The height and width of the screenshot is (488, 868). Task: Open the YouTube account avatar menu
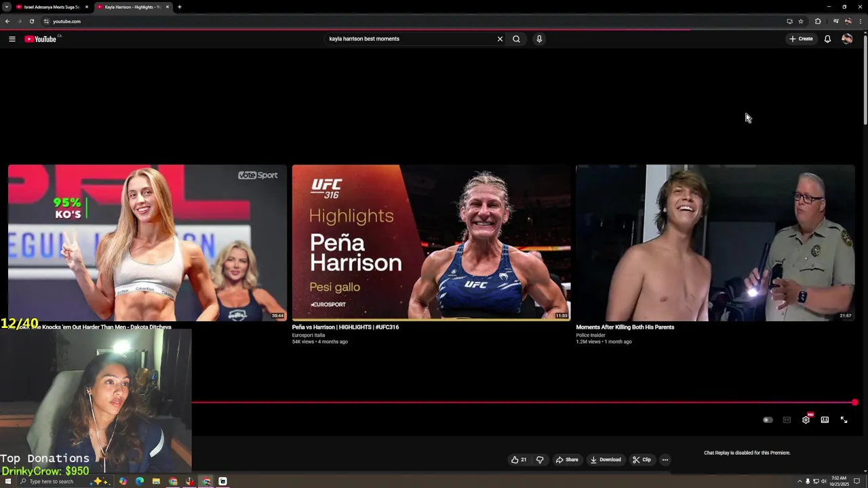point(847,39)
